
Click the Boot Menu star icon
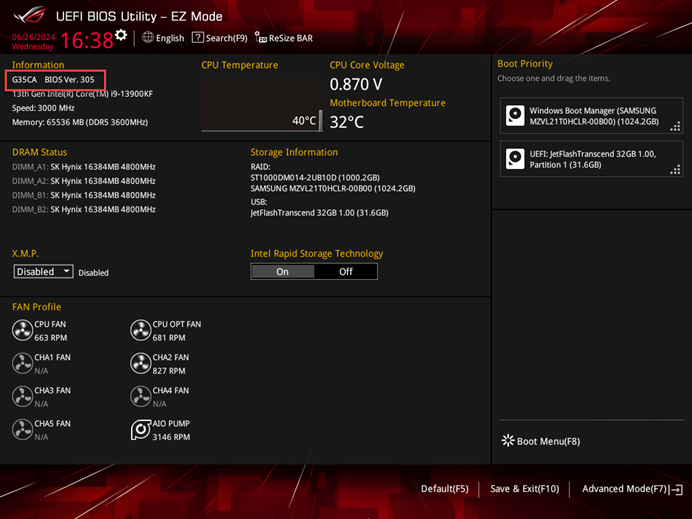508,440
